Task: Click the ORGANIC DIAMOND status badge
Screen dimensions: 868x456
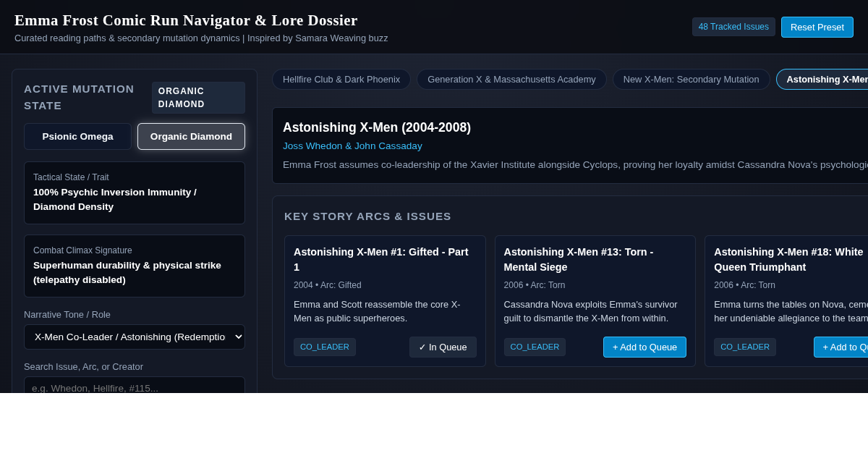Action: click(x=198, y=98)
